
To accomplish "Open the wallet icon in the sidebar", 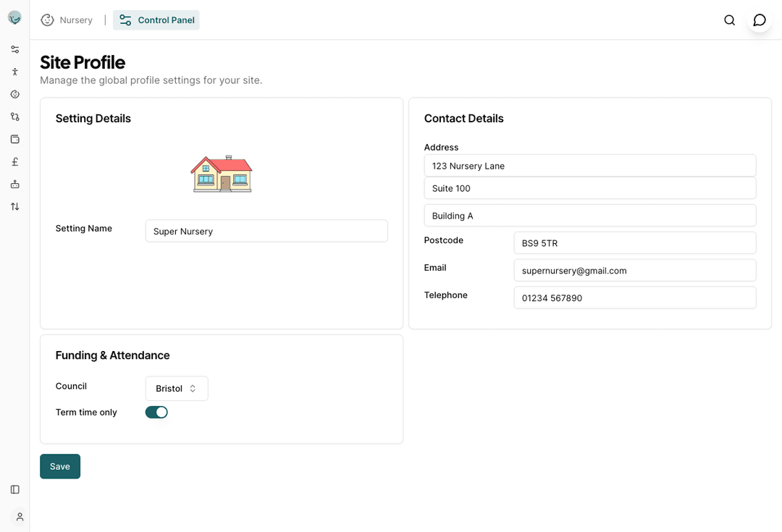I will (x=14, y=139).
